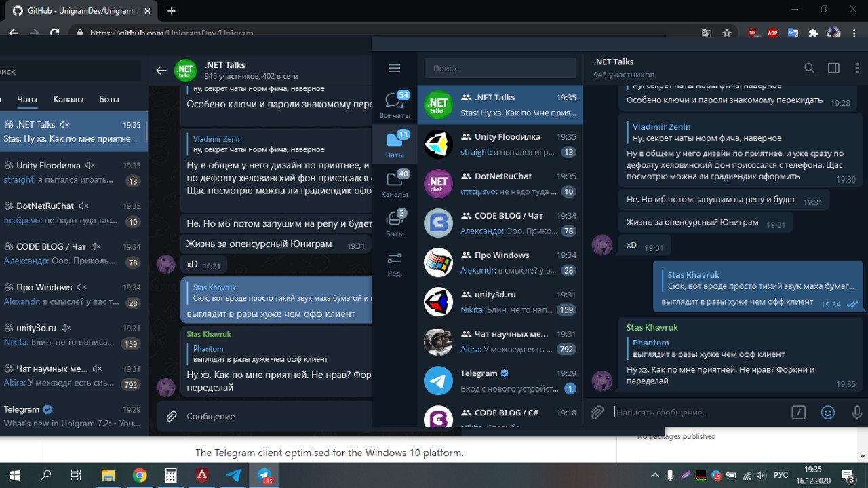868x488 pixels.
Task: Open the hamburger menu in Telegram Desktop
Action: [x=395, y=68]
